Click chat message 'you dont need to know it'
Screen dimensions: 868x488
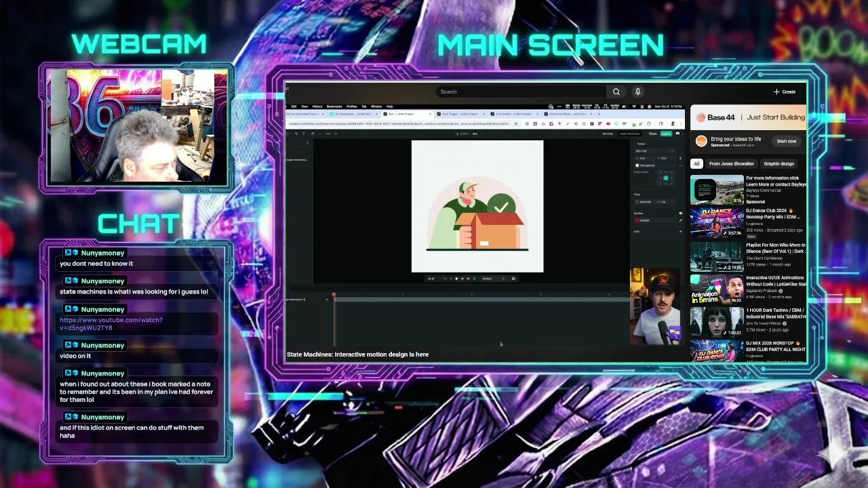coord(96,264)
